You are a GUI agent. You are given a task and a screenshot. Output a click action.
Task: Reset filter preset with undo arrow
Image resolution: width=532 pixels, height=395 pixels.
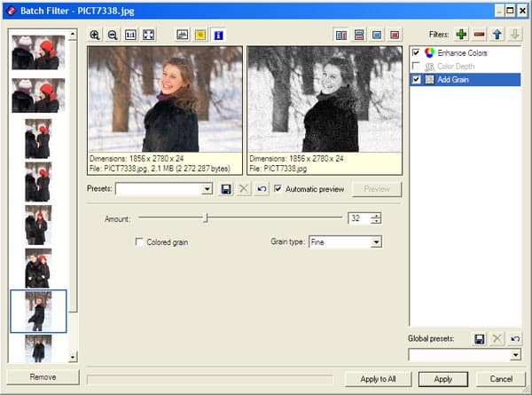(262, 189)
